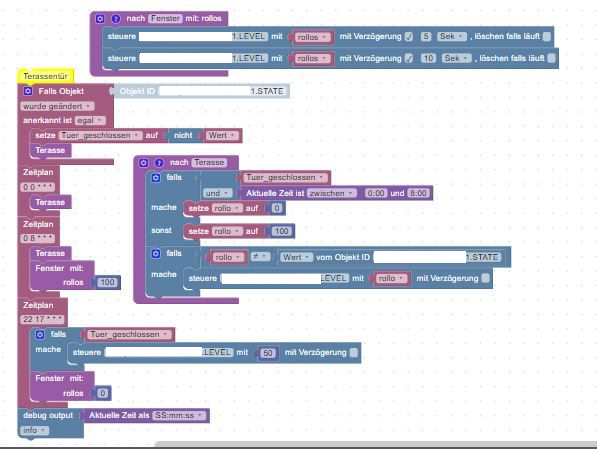Toggle 'mit Verzögerung' checkbox in the 5 Sek row

(409, 37)
